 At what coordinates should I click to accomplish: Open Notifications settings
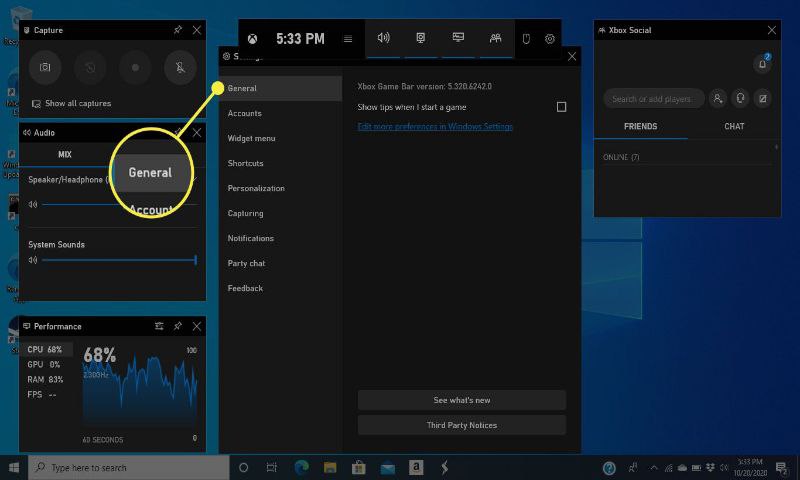pos(281,238)
